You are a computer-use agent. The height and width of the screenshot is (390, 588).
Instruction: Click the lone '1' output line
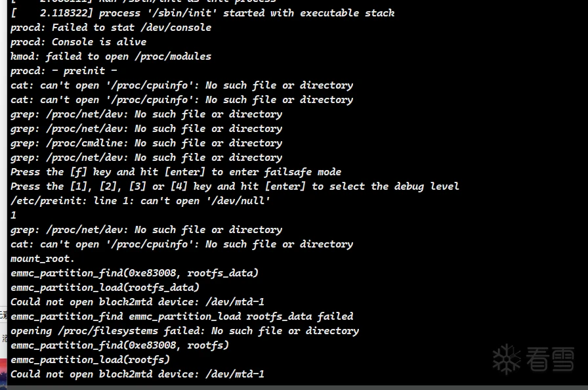[x=14, y=215]
